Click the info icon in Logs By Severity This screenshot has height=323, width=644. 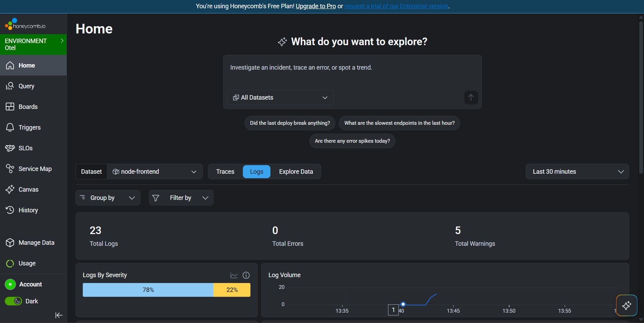pyautogui.click(x=246, y=275)
